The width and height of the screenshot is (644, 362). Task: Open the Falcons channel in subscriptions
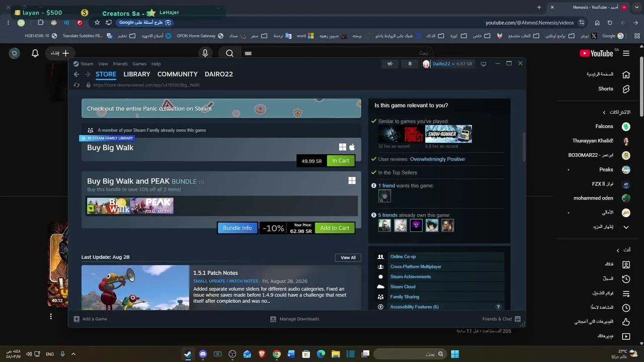(x=604, y=127)
